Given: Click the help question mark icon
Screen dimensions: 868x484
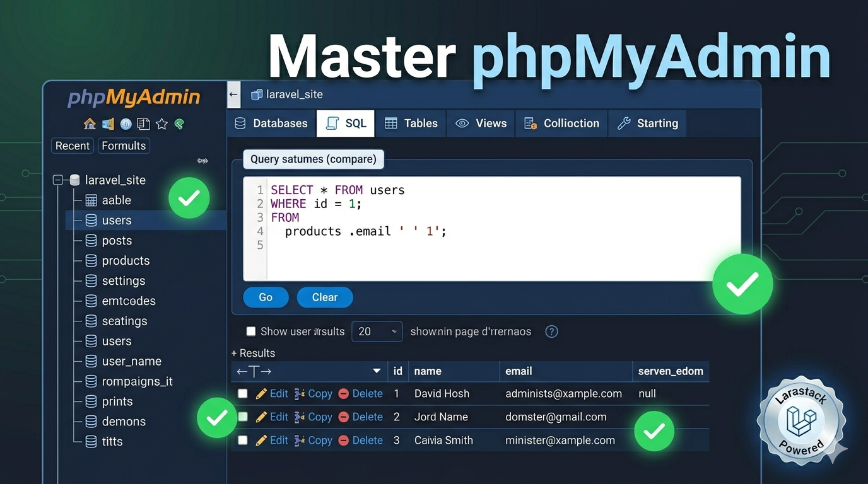Looking at the screenshot, I should pyautogui.click(x=551, y=331).
